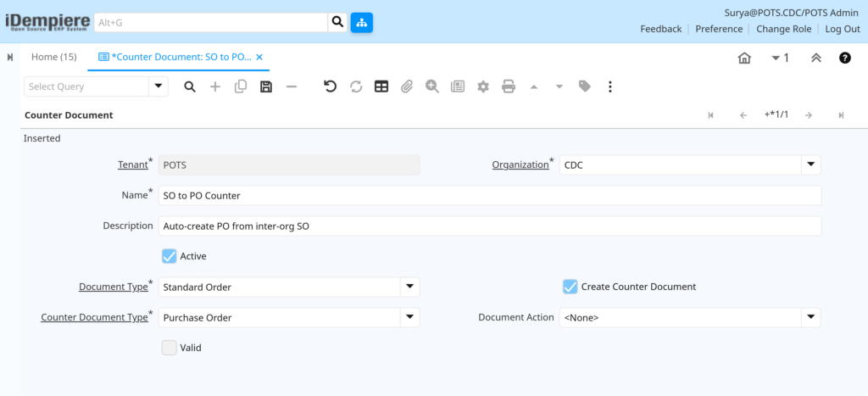Open the open-windows count dropdown
This screenshot has width=868, height=396.
(x=780, y=58)
